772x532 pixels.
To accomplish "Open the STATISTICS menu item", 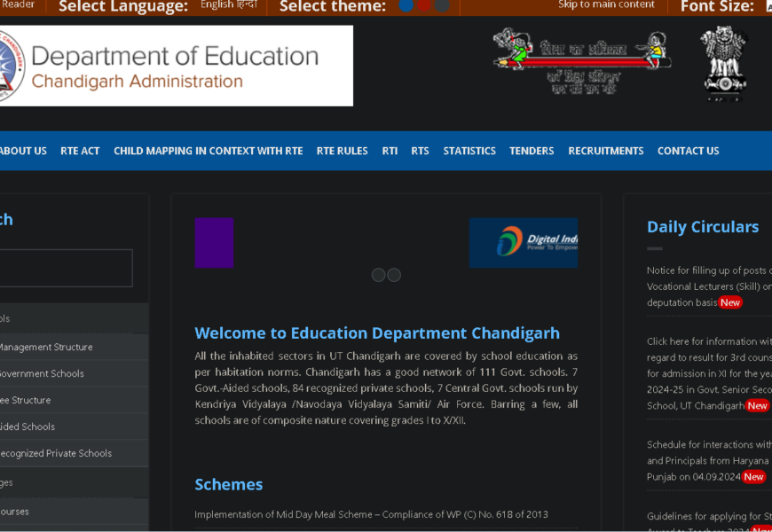I will click(469, 151).
